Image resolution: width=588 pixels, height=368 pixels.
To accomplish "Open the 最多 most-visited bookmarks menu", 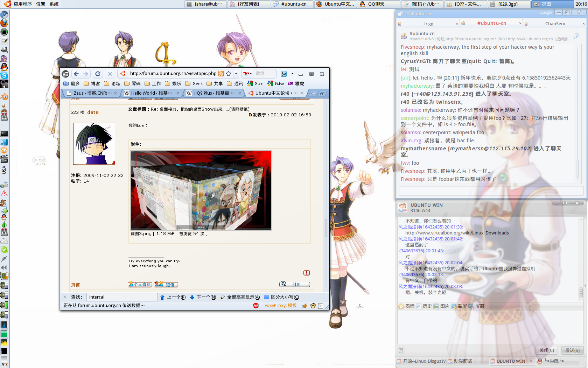I will point(71,83).
